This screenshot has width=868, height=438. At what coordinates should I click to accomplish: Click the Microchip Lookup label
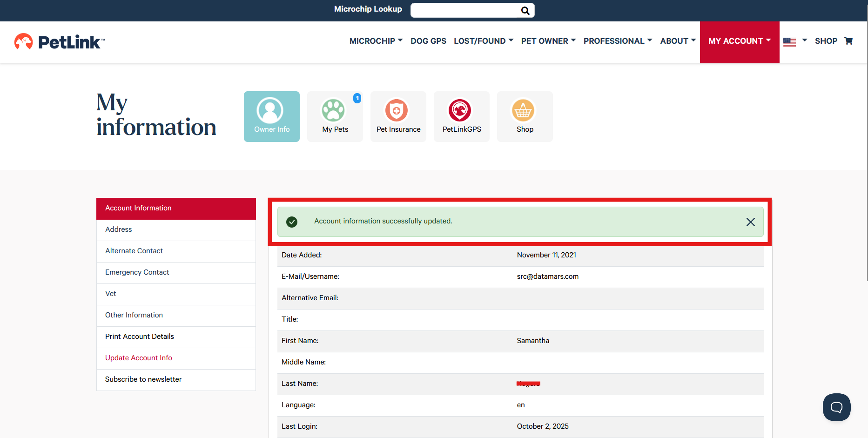pyautogui.click(x=368, y=9)
